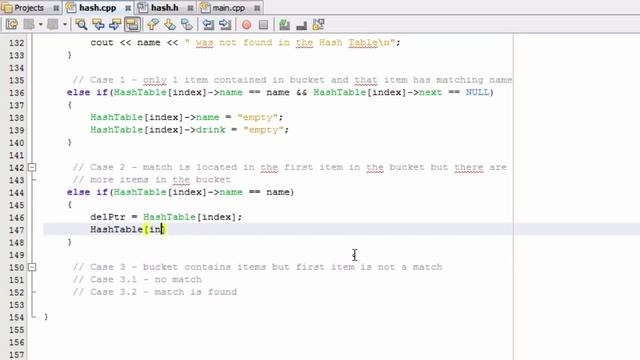Close the Projects tab
Viewport: 640px width, 360px height.
56,8
